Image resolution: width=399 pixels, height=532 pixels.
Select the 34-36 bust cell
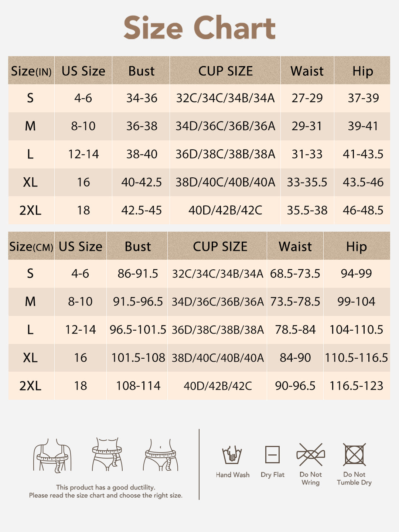pos(141,98)
